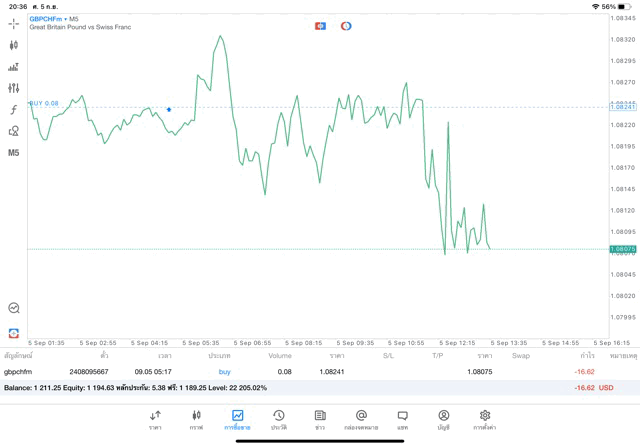Open the ข่าว (News) tab

click(320, 420)
